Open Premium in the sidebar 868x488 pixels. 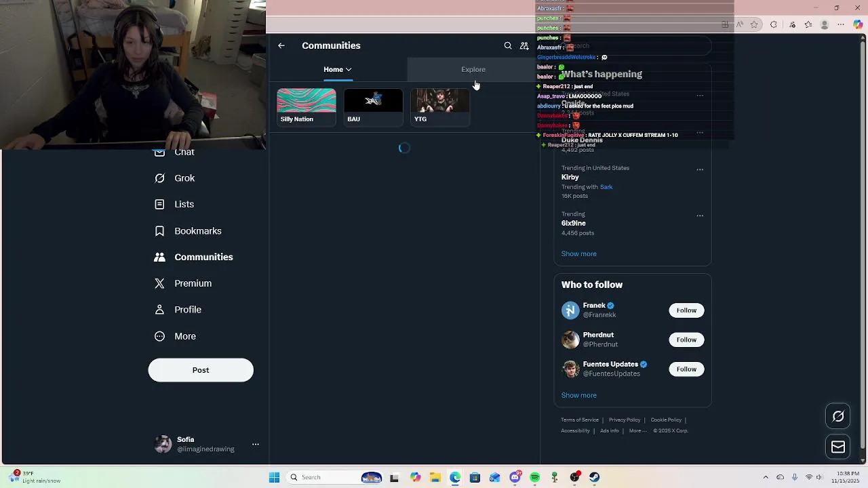coord(183,283)
